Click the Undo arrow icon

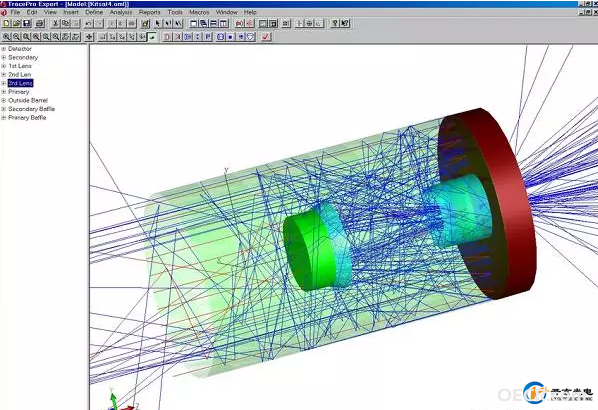(88, 24)
